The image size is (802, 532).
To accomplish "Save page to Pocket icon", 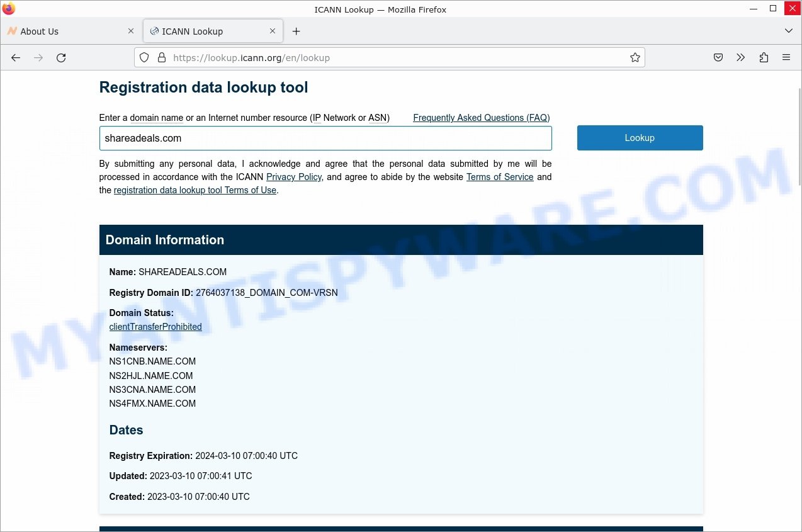I will [x=718, y=58].
